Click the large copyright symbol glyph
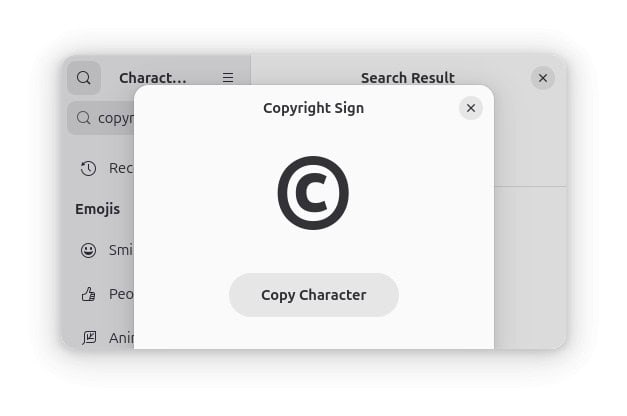Image resolution: width=627 pixels, height=416 pixels. [313, 193]
